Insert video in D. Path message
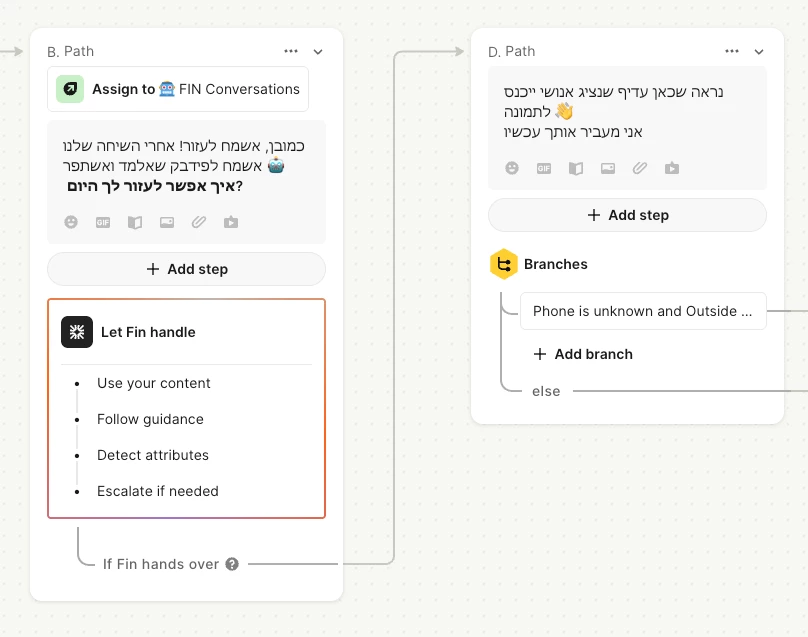 (671, 168)
